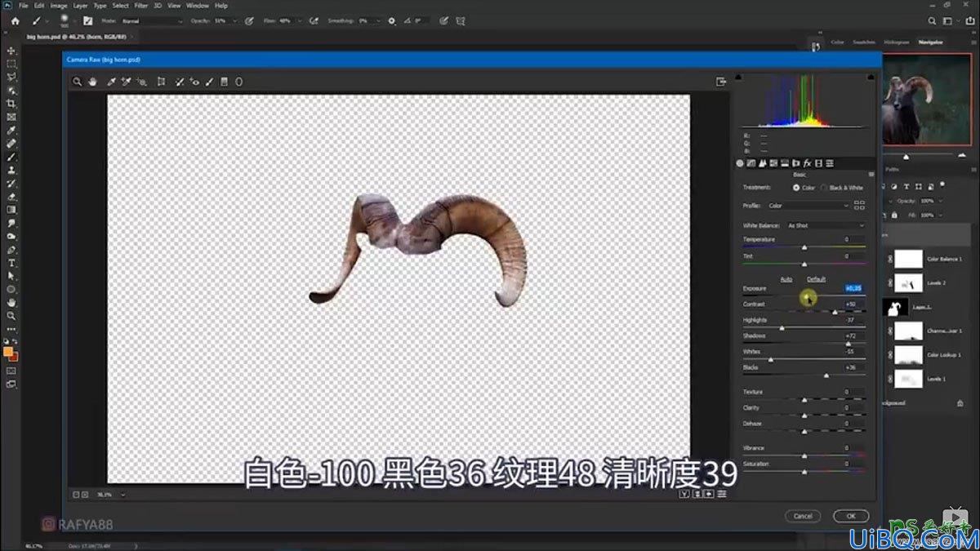
Task: Click the Auto tone link
Action: point(786,279)
